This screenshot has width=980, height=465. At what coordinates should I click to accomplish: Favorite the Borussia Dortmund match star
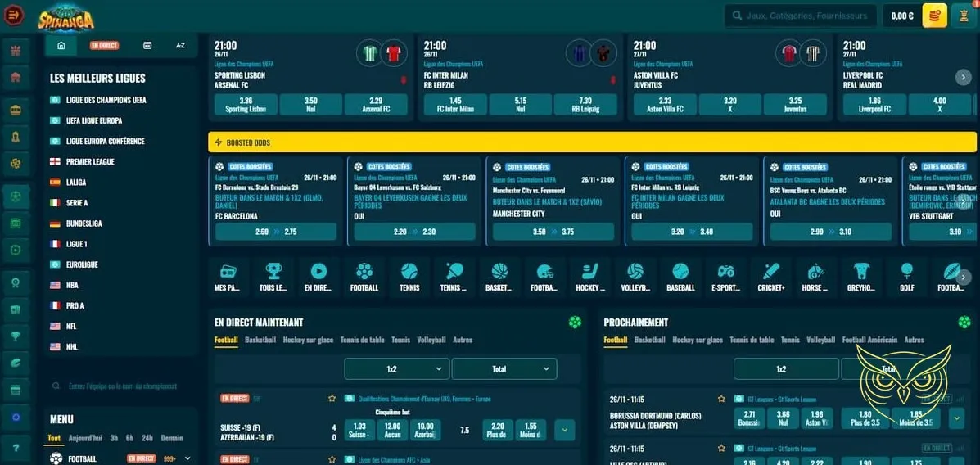pos(721,398)
